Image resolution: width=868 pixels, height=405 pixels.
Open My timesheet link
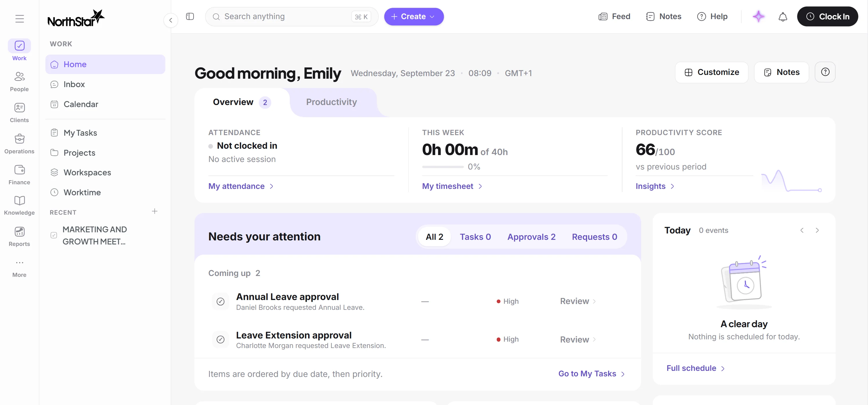453,186
